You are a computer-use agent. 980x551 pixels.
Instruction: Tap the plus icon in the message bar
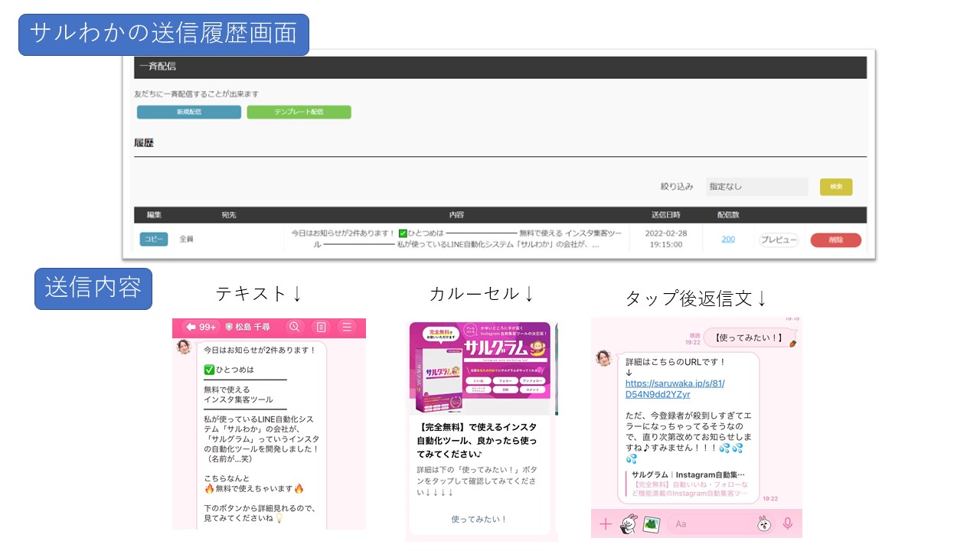point(605,524)
